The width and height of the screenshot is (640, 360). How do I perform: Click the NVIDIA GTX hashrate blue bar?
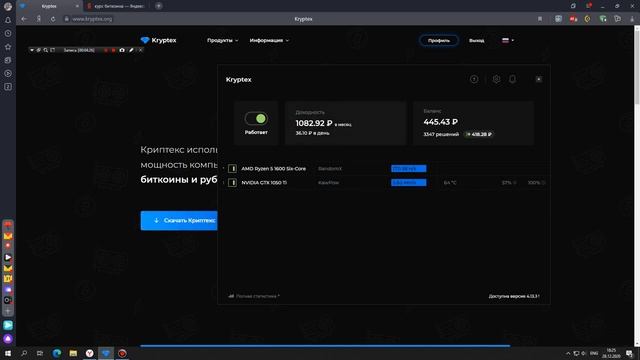(x=409, y=182)
